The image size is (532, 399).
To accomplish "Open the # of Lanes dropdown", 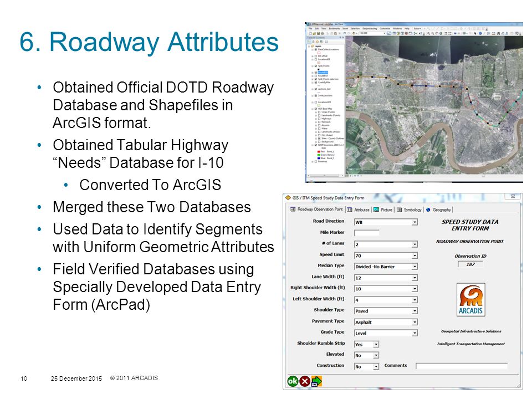I will [x=415, y=244].
